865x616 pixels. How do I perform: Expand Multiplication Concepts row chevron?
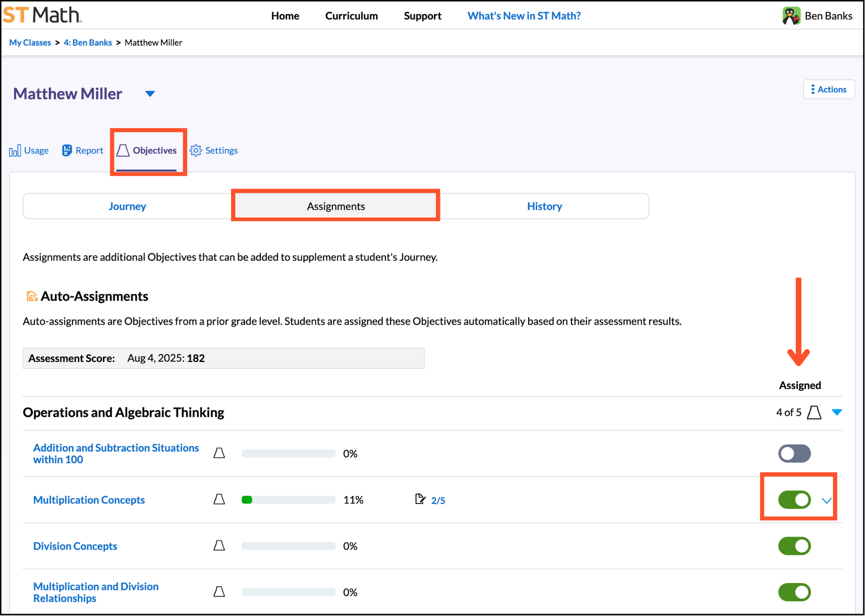[827, 501]
